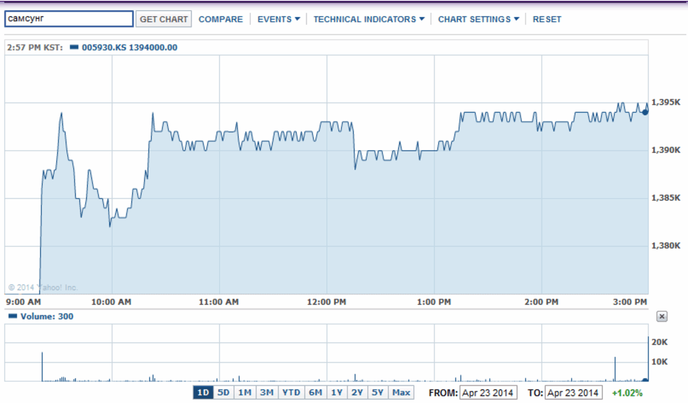Expand the CHART SETTINGS dropdown
Viewport: 688px width, 403px height.
pyautogui.click(x=478, y=19)
